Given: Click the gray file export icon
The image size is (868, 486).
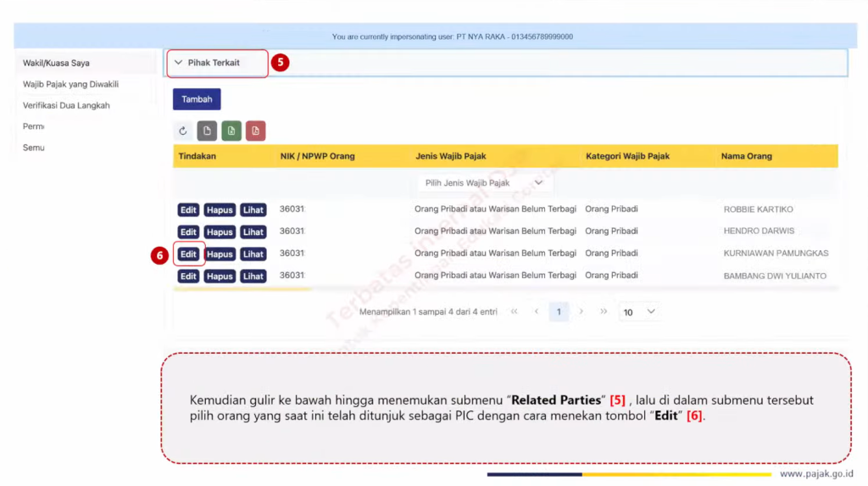Looking at the screenshot, I should coord(207,131).
